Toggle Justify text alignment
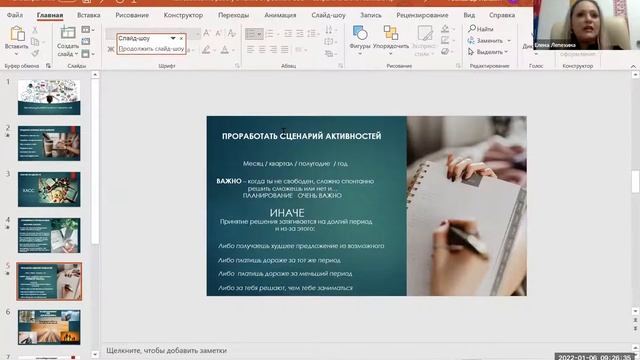 (284, 50)
